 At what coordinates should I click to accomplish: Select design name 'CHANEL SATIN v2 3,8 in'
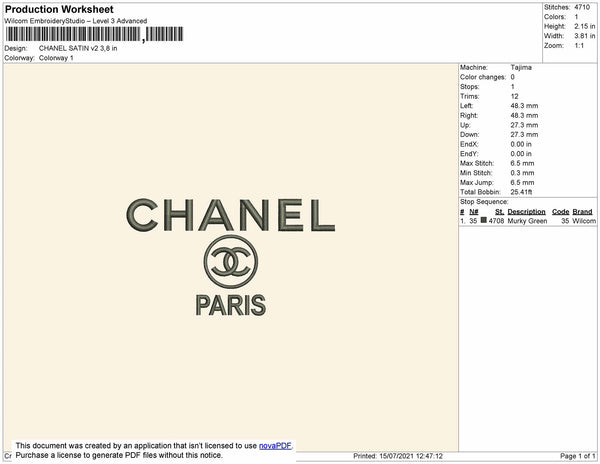[x=78, y=49]
